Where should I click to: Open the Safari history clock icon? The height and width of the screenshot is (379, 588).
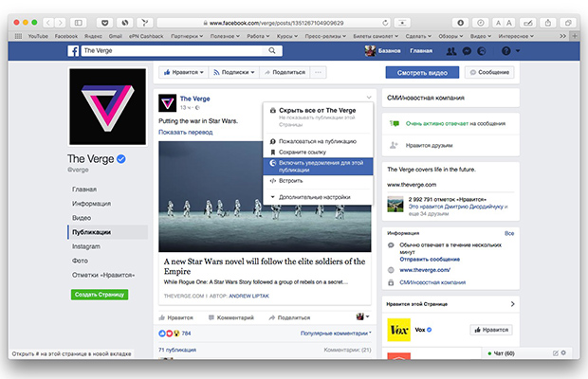point(481,23)
